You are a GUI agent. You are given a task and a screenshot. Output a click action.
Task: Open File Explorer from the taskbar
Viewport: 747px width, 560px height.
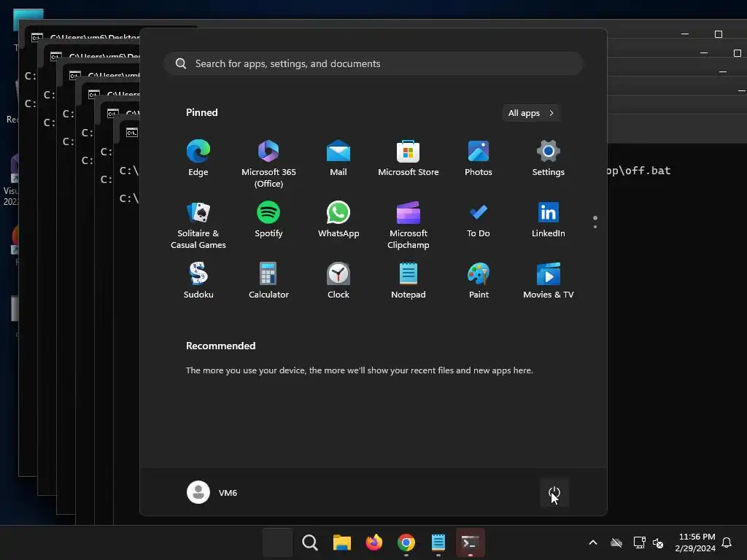pyautogui.click(x=341, y=542)
